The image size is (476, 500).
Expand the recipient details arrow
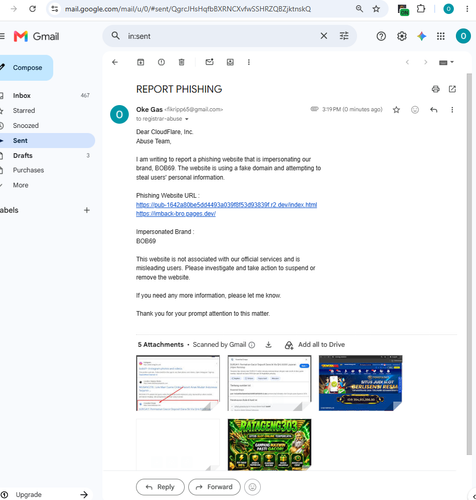coord(187,119)
